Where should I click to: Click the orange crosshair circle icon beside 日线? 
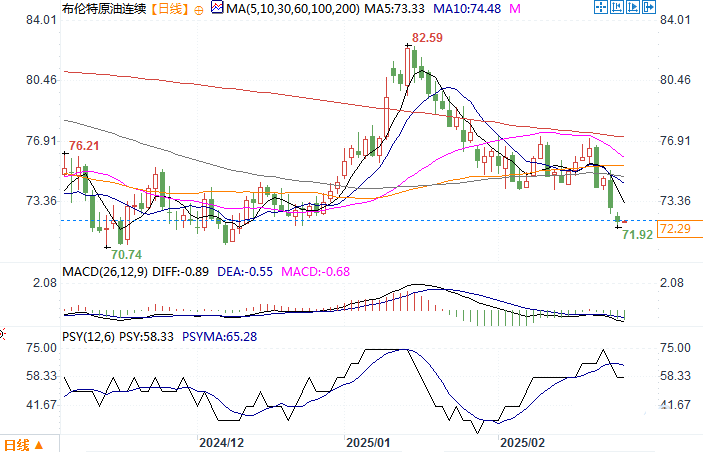199,10
